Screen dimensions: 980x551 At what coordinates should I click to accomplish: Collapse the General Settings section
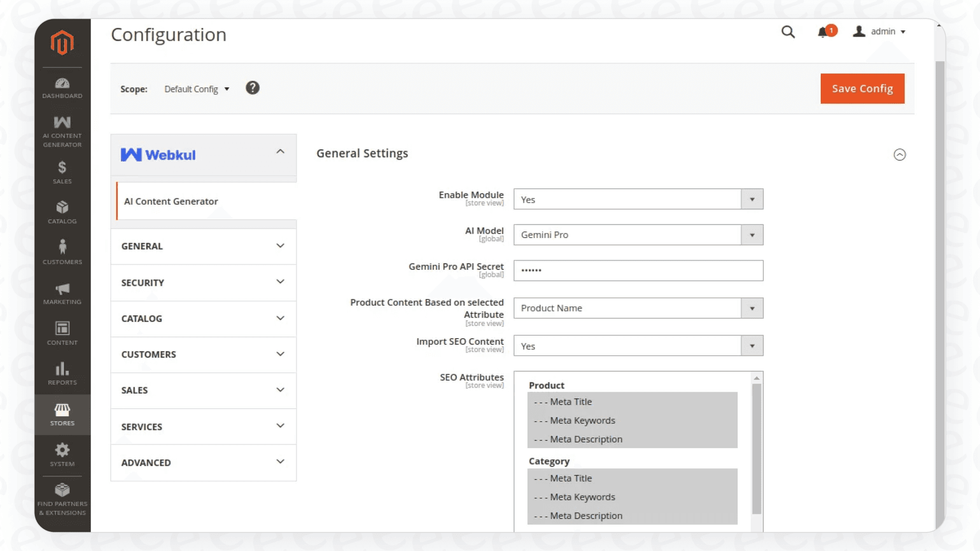coord(900,155)
